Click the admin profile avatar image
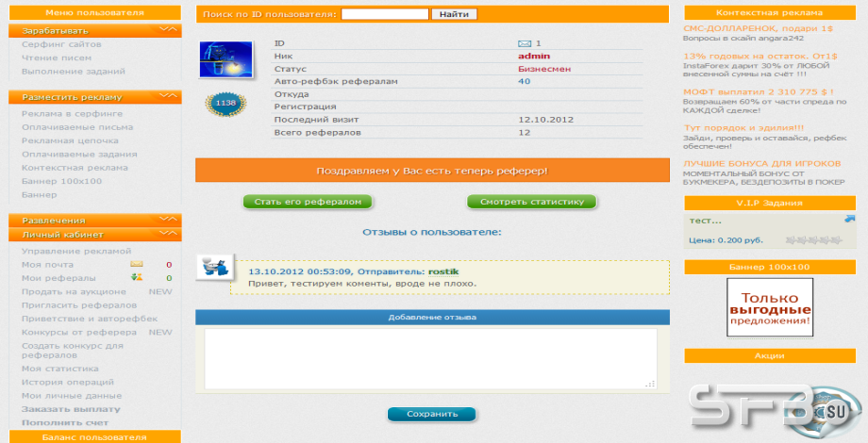868x443 pixels. [x=225, y=59]
